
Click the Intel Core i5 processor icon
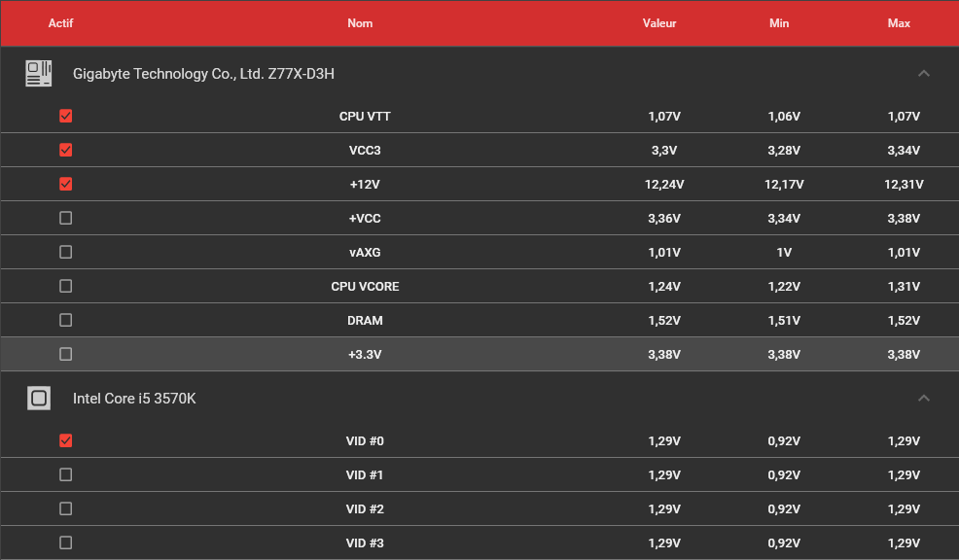click(x=39, y=398)
